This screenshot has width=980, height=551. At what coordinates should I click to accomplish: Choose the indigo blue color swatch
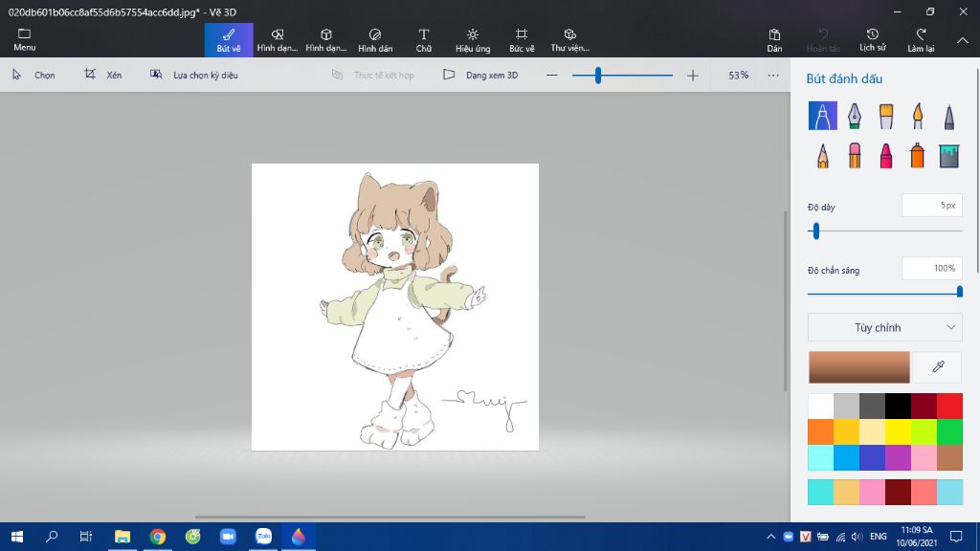pyautogui.click(x=873, y=457)
